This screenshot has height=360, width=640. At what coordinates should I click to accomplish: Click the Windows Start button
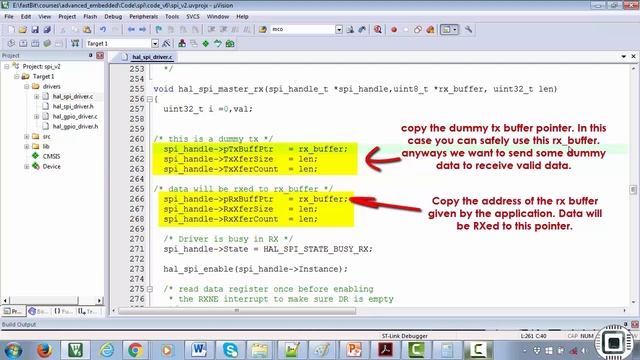[x=13, y=350]
